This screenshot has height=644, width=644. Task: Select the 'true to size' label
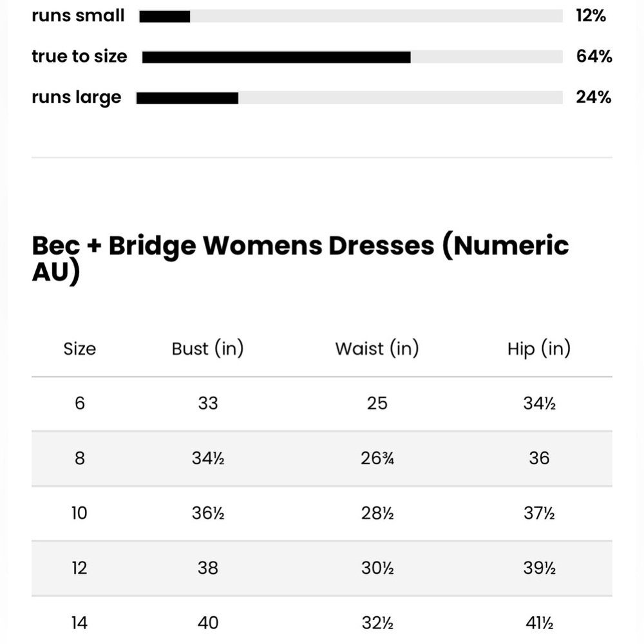[80, 56]
